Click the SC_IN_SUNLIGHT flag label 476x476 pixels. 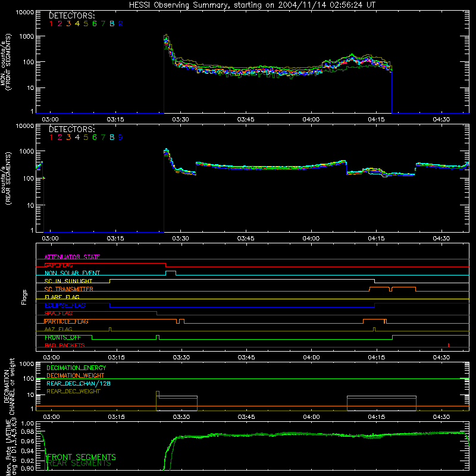[68, 281]
